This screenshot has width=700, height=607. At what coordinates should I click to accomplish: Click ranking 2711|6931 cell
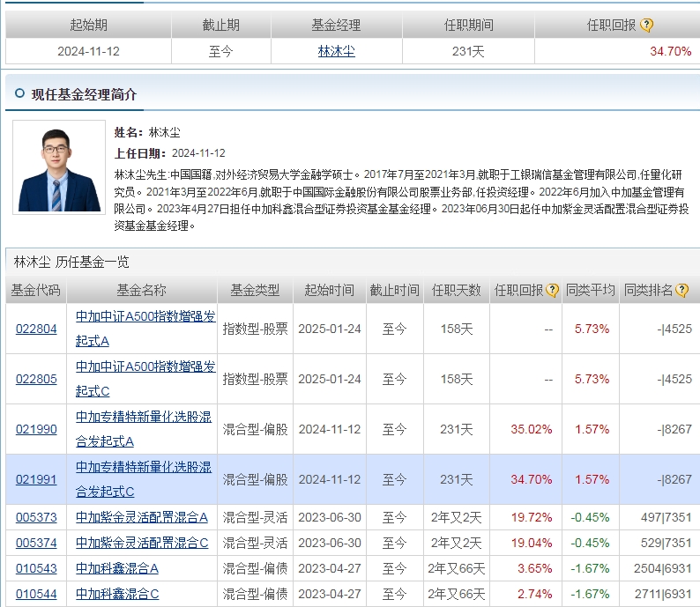point(663,594)
